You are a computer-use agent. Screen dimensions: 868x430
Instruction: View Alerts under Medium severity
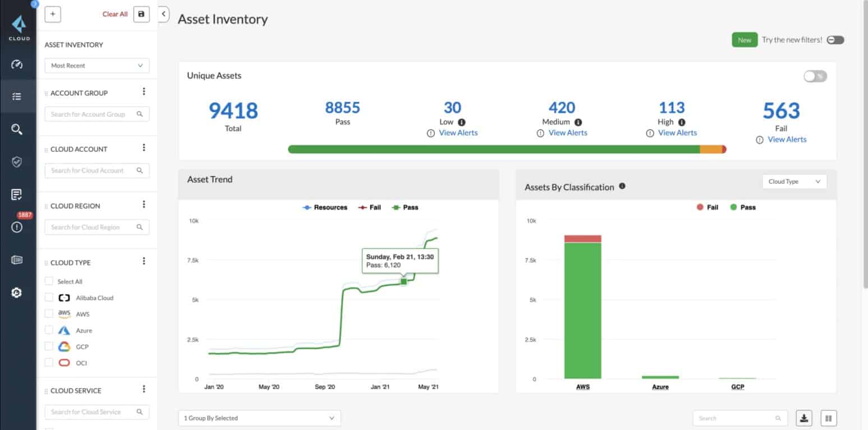568,133
